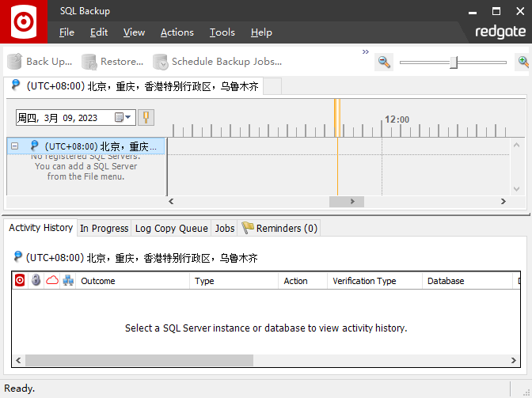Switch to the Activity History tab
532x398 pixels.
coord(40,228)
